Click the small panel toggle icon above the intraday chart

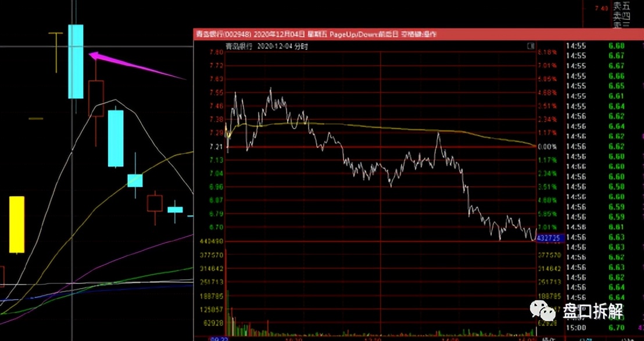pyautogui.click(x=530, y=46)
